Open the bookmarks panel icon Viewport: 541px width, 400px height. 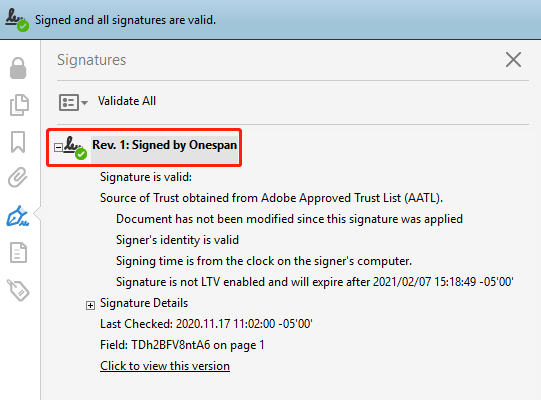coord(18,142)
